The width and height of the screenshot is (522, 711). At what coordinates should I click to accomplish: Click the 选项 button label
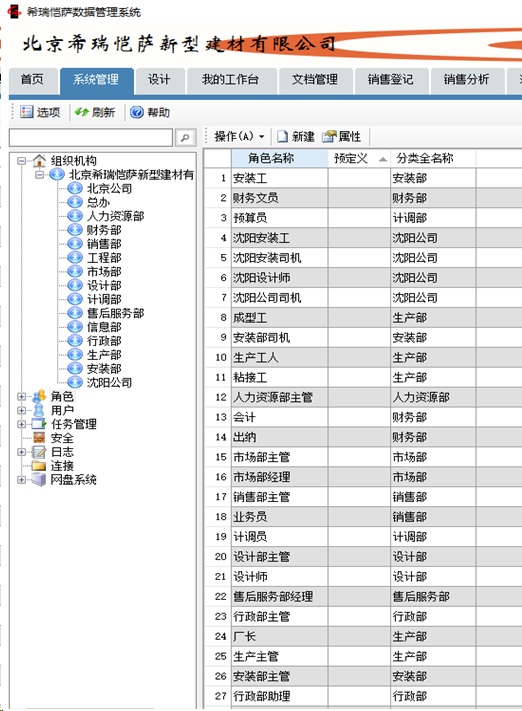click(x=49, y=112)
